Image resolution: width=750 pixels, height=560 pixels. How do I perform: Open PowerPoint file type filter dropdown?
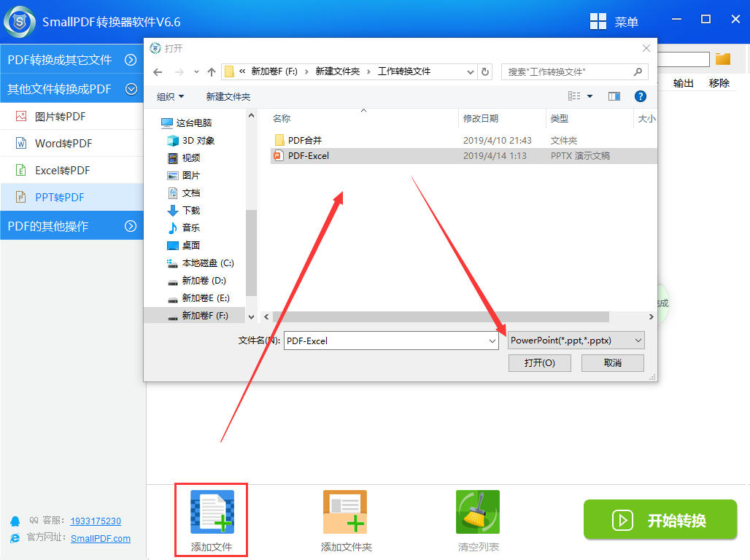[576, 341]
